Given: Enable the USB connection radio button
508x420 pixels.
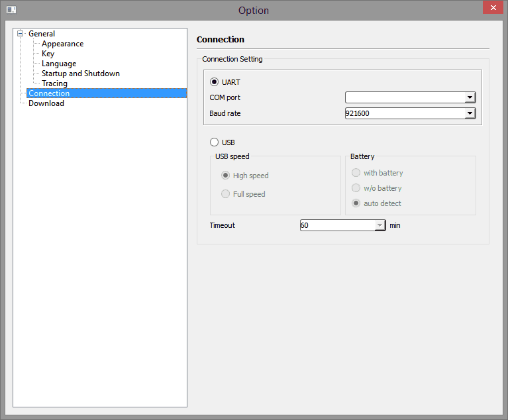Looking at the screenshot, I should tap(214, 142).
